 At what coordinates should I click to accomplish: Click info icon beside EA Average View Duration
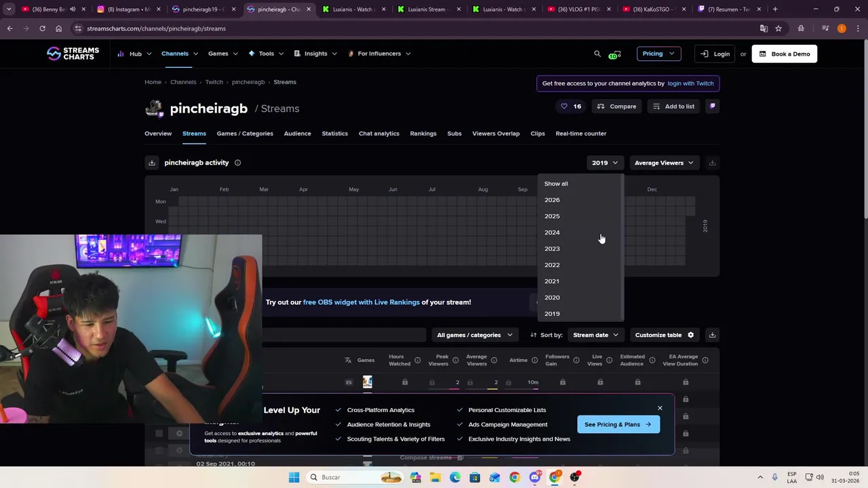point(705,361)
